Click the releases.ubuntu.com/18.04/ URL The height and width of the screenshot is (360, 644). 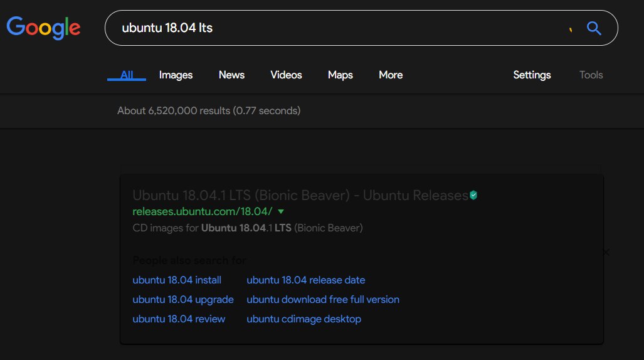(202, 211)
